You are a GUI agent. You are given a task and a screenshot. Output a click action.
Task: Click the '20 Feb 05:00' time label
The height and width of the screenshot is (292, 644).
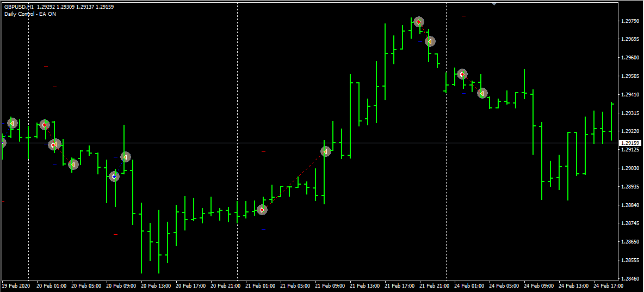(85, 285)
